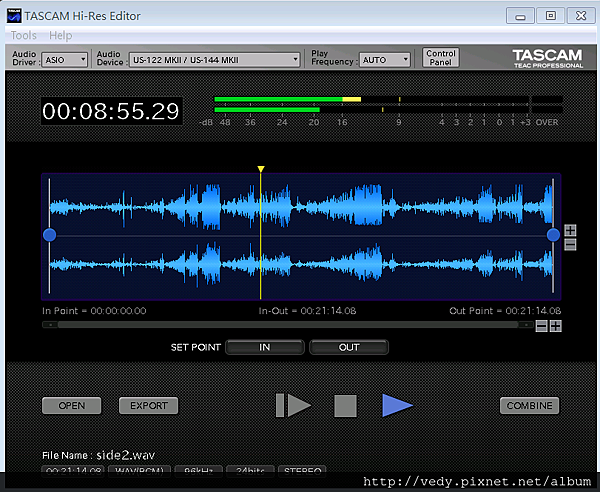Open the Play Frequency AUTO dropdown
Viewport: 600px width, 492px height.
click(x=385, y=60)
